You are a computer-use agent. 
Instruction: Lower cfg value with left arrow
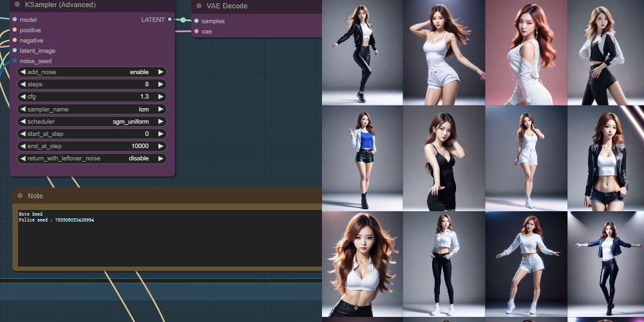(x=23, y=97)
